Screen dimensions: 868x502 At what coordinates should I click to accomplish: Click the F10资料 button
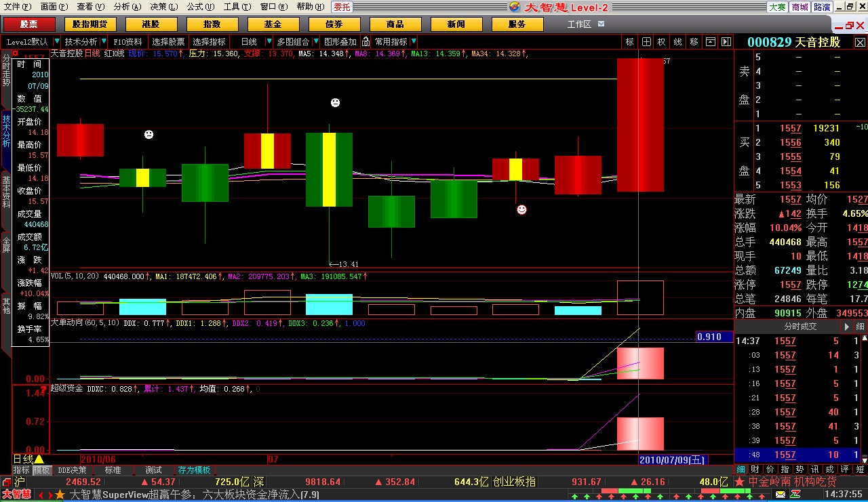tap(128, 41)
